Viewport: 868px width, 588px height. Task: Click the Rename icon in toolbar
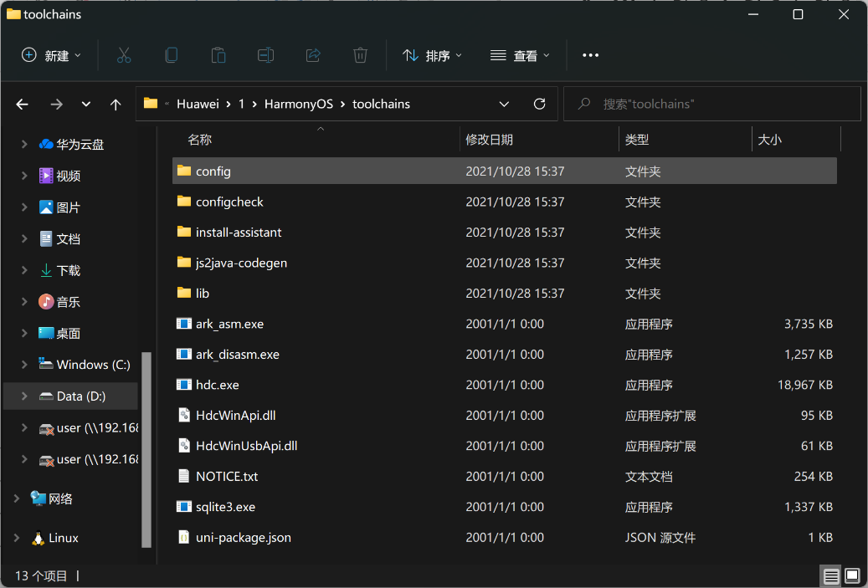[265, 55]
